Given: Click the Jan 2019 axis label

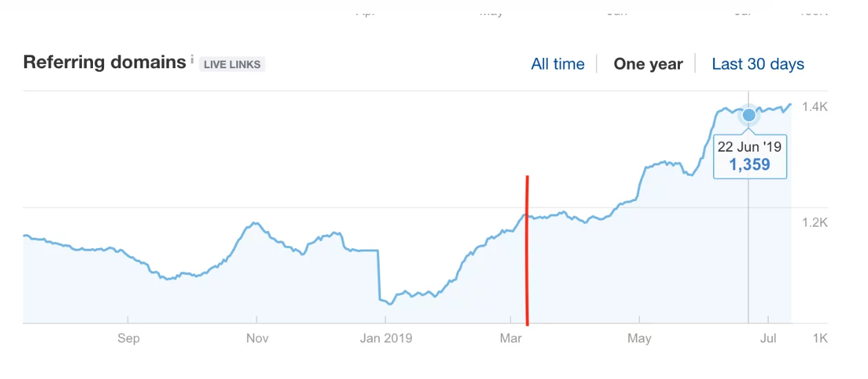Looking at the screenshot, I should pyautogui.click(x=386, y=338).
